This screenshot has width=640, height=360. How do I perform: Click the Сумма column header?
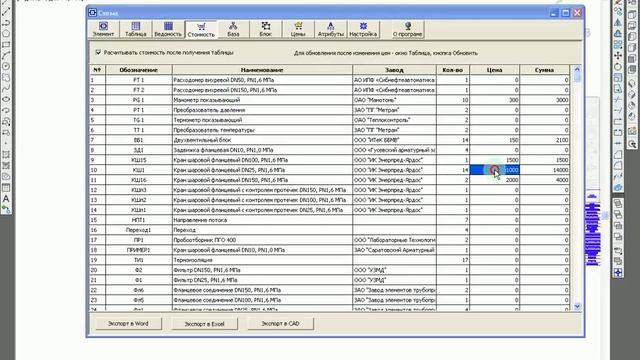click(x=544, y=70)
